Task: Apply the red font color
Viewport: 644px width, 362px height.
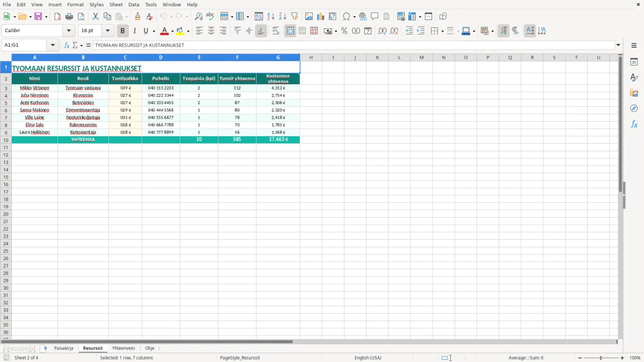Action: (x=164, y=31)
